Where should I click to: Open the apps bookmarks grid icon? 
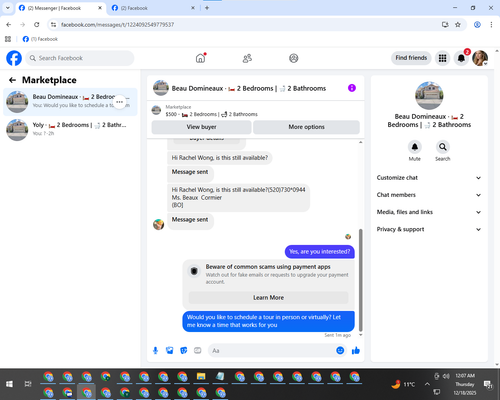(8, 39)
